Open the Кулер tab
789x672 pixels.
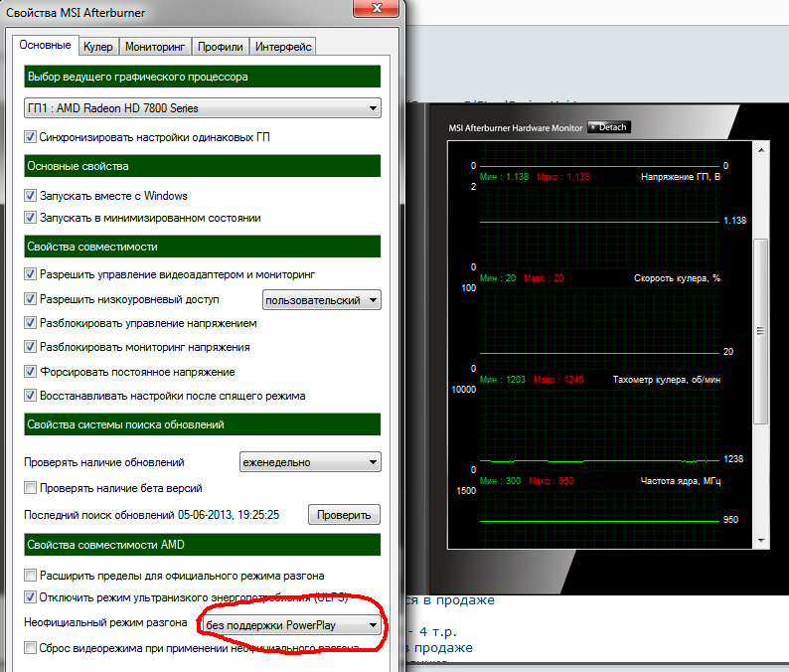(98, 47)
